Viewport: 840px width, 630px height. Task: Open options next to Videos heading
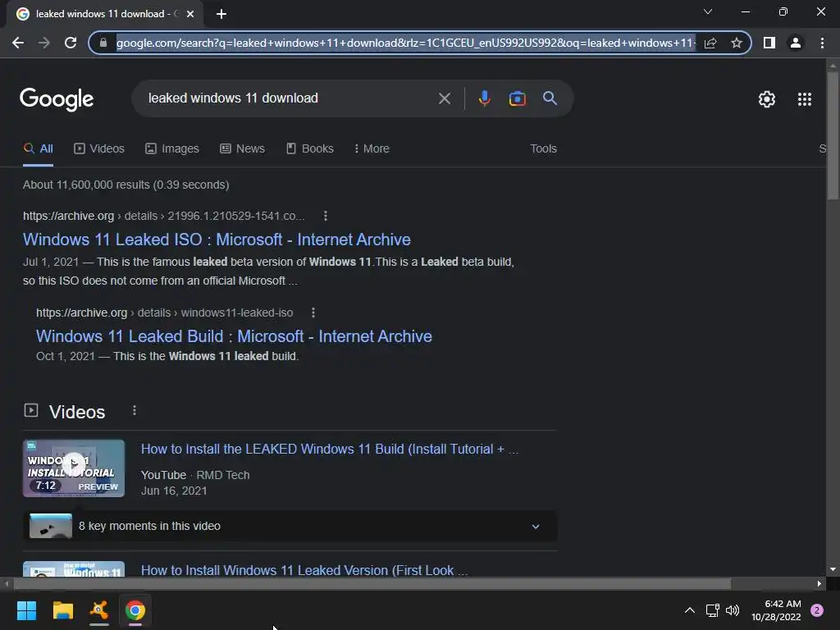[135, 410]
